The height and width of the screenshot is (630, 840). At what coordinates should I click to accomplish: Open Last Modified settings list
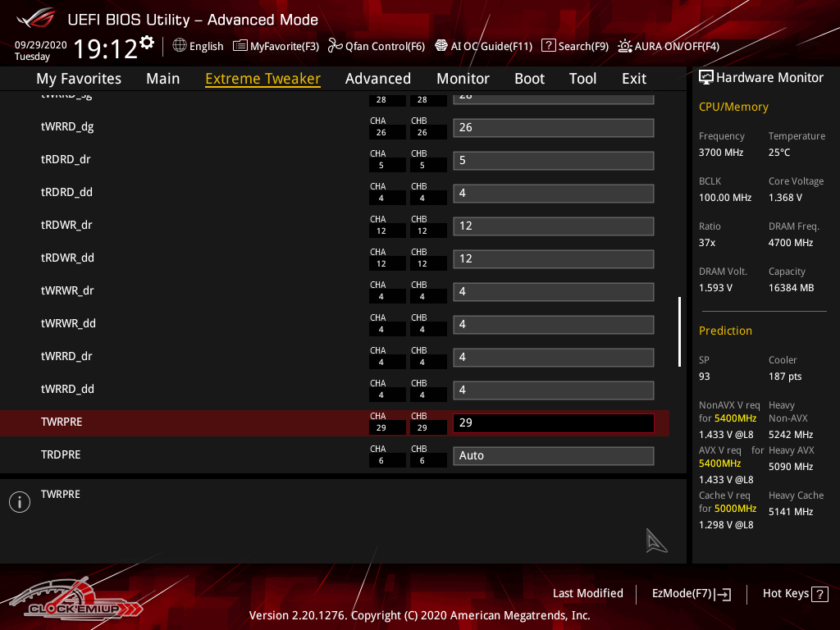coord(587,593)
